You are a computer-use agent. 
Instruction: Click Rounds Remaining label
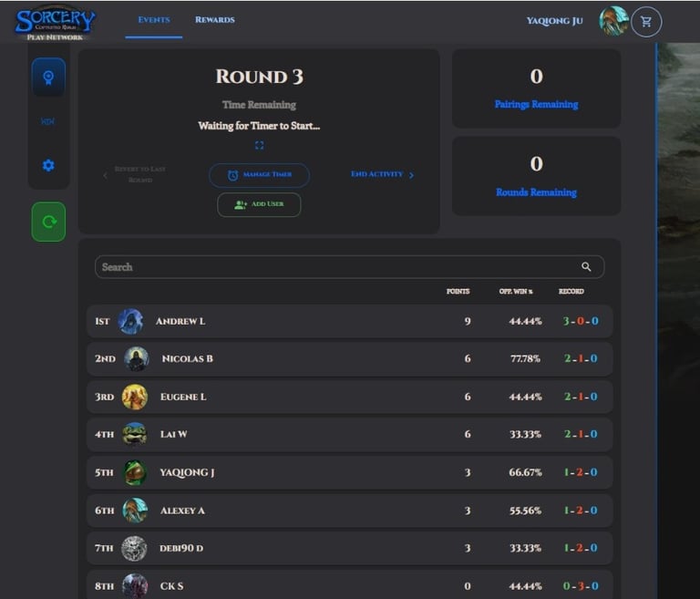pos(536,192)
